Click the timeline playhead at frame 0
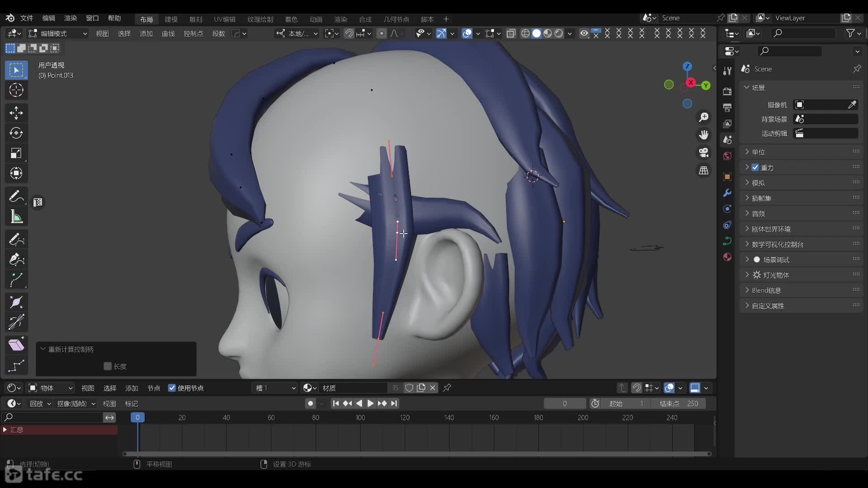Viewport: 868px width, 488px height. [137, 418]
